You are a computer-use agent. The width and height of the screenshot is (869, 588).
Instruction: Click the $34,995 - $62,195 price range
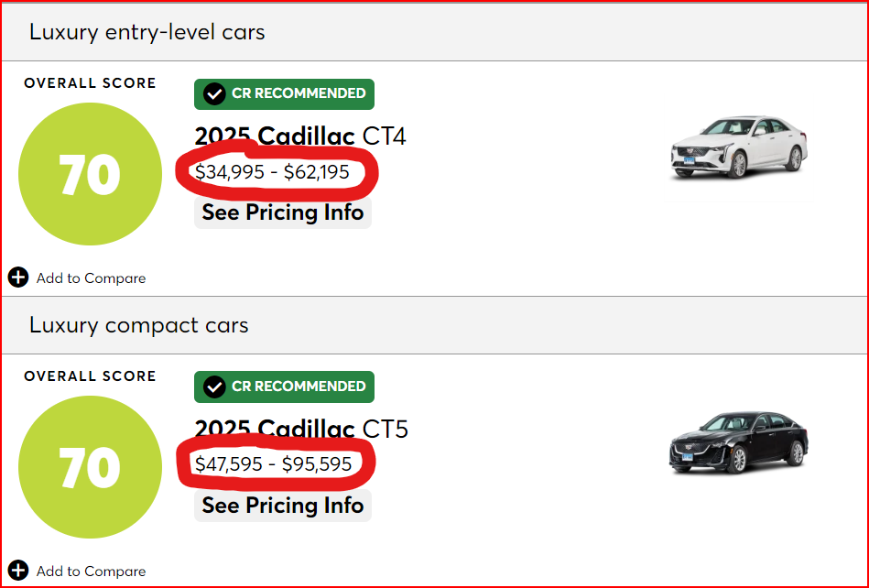pyautogui.click(x=272, y=172)
